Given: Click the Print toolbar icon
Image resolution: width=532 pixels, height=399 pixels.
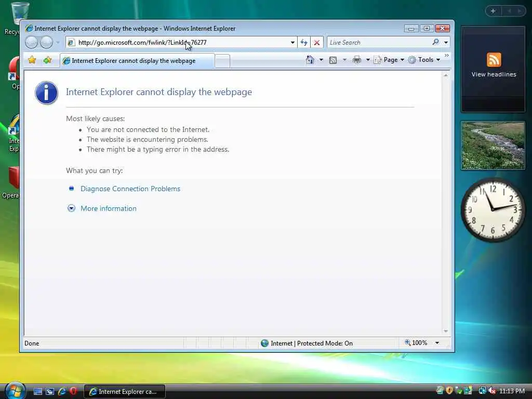Looking at the screenshot, I should tap(357, 60).
